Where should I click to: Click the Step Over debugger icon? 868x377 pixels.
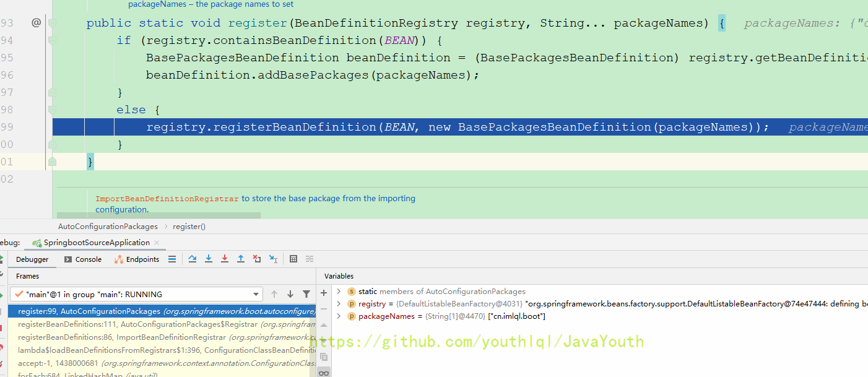(x=193, y=259)
